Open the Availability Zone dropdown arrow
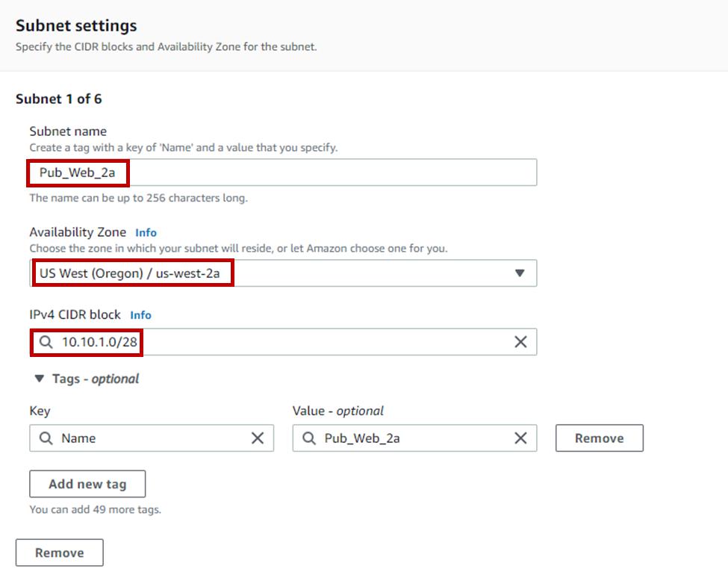This screenshot has height=581, width=728. (520, 273)
